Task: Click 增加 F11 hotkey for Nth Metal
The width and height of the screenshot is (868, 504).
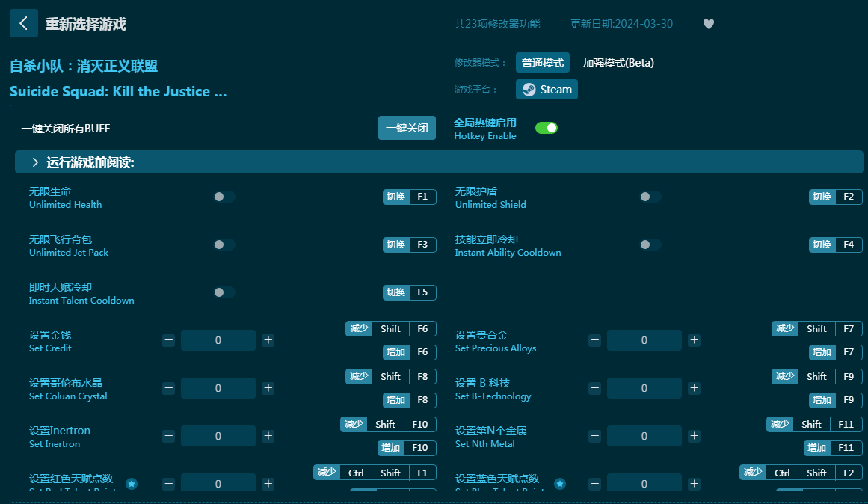Action: point(833,447)
